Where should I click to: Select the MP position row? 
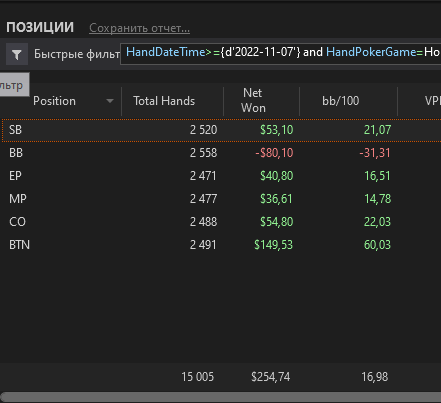point(221,199)
